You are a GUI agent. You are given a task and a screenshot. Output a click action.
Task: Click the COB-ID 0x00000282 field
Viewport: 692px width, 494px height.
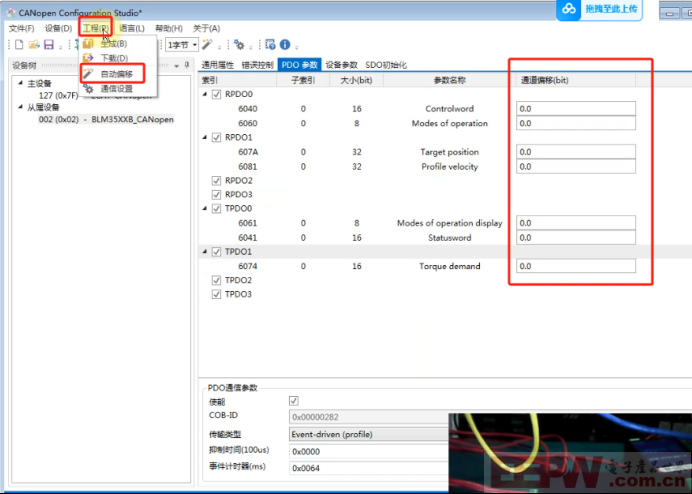[369, 417]
